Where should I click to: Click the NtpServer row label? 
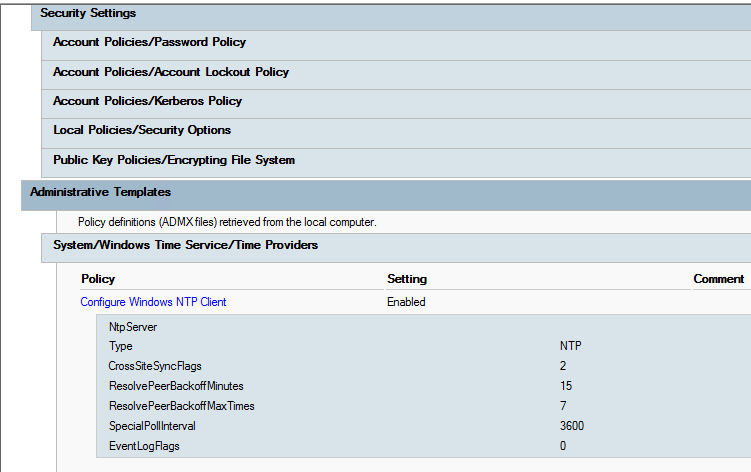[x=133, y=326]
